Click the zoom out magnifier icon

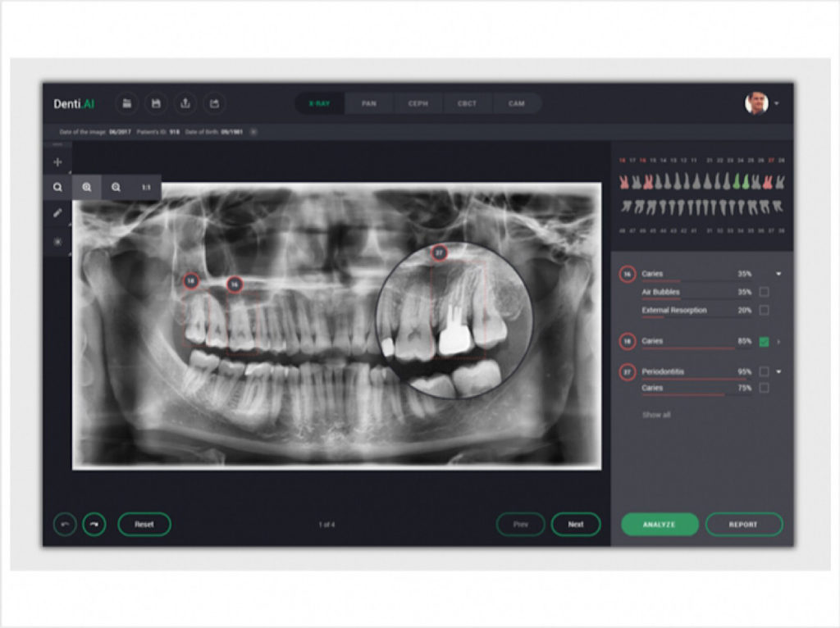click(x=116, y=188)
